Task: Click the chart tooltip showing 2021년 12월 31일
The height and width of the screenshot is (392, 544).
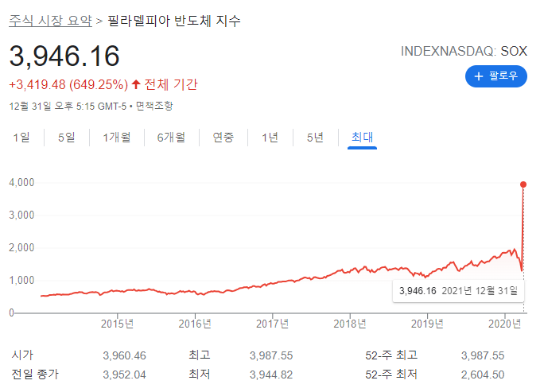Action: [458, 291]
